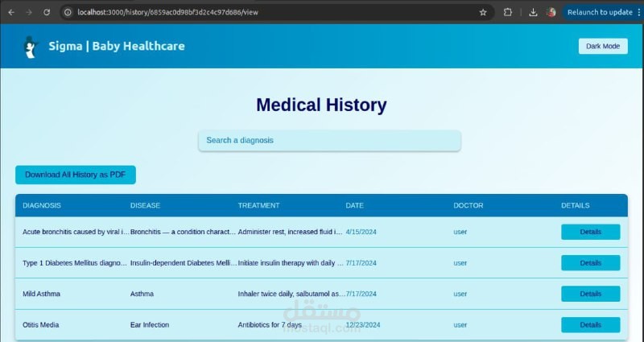Open Details for Type 1 Diabetes row
Image resolution: width=644 pixels, height=342 pixels.
point(591,263)
